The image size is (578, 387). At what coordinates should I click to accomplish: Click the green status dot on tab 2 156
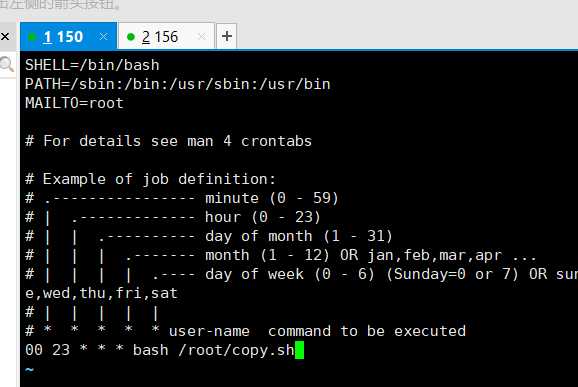pos(130,37)
